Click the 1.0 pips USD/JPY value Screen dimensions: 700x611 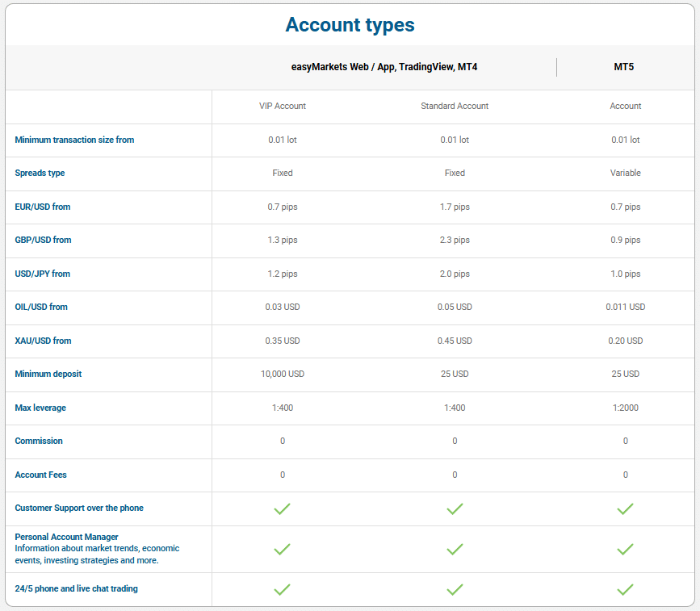pyautogui.click(x=626, y=274)
